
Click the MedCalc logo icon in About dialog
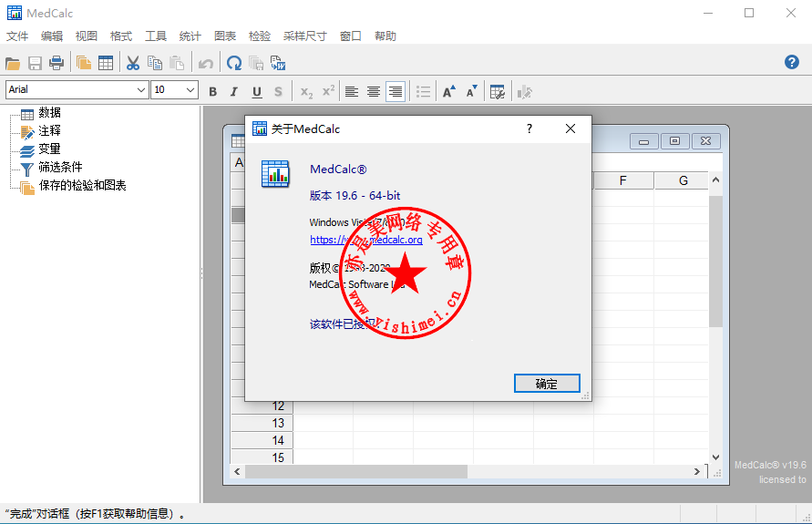coord(275,173)
